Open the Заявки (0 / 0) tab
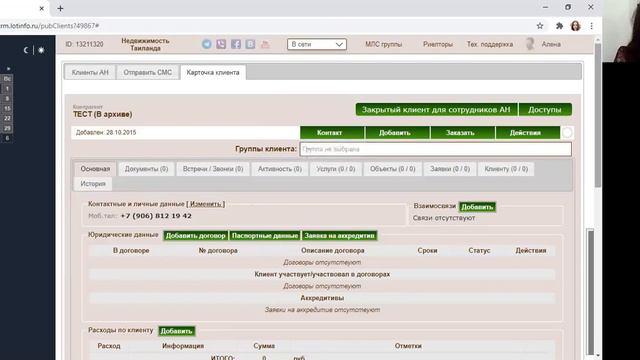The width and height of the screenshot is (640, 360). [450, 169]
